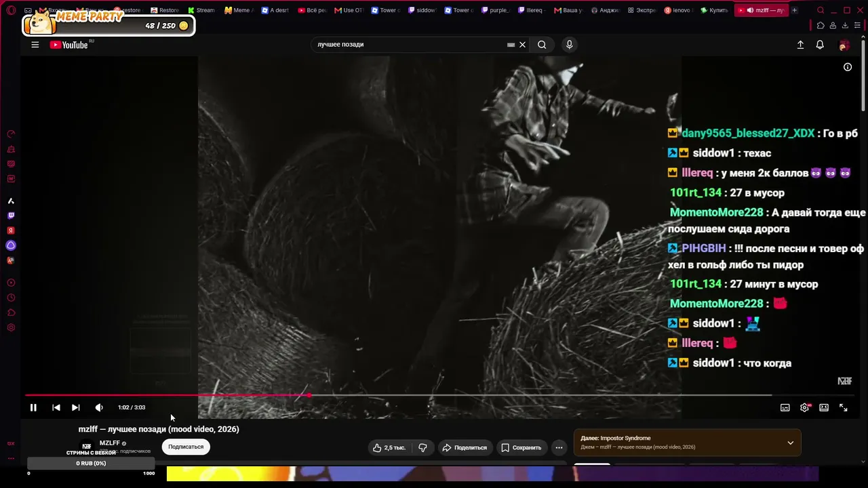Open Alice assistant in the sidebar
This screenshot has width=868, height=488.
coord(11,245)
